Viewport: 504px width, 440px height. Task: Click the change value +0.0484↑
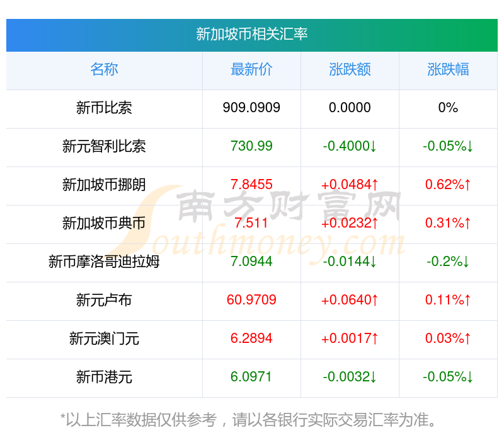[x=350, y=185]
